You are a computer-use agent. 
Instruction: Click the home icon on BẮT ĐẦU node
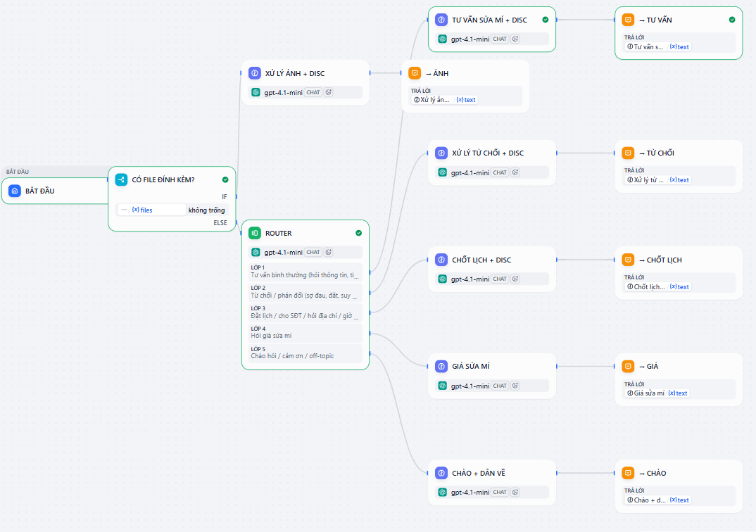click(15, 190)
